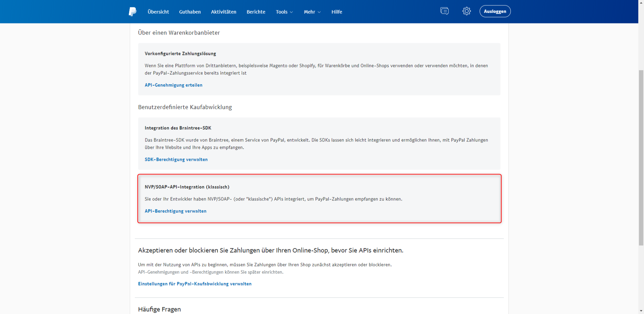This screenshot has height=314, width=644.
Task: Select Aktivitäten in the navigation bar
Action: tap(223, 12)
